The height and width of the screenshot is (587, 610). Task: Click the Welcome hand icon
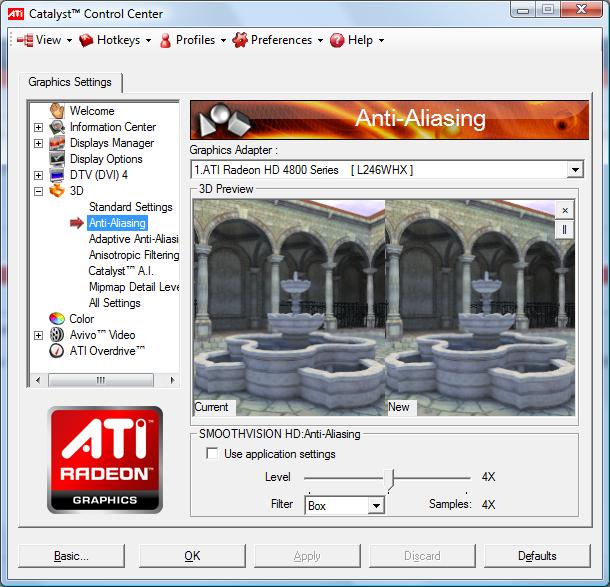point(57,111)
